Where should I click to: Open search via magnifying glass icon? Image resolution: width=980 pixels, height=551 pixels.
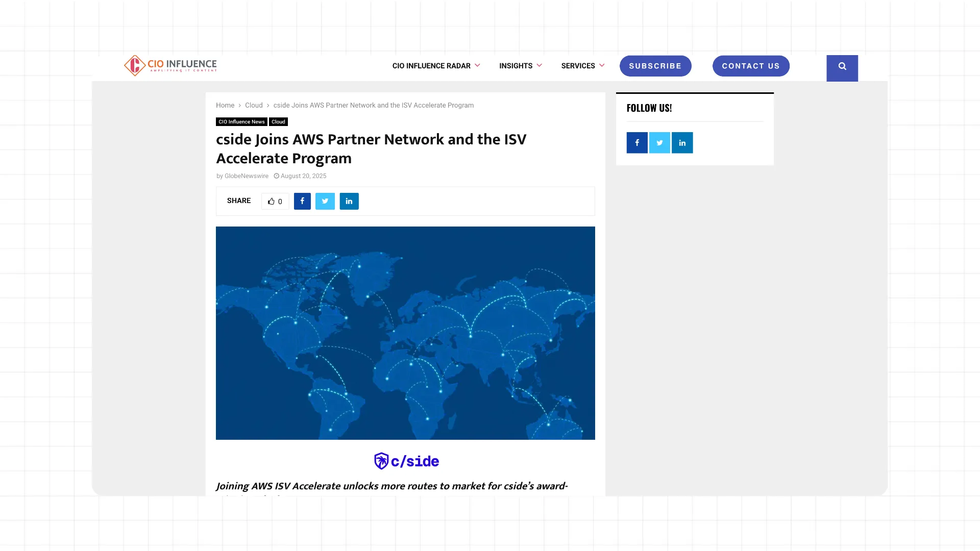point(842,67)
